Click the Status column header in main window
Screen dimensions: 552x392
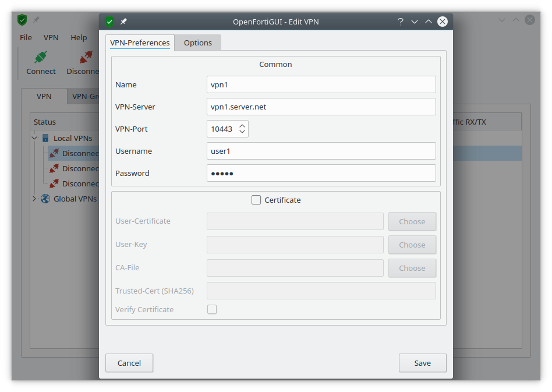[65, 122]
